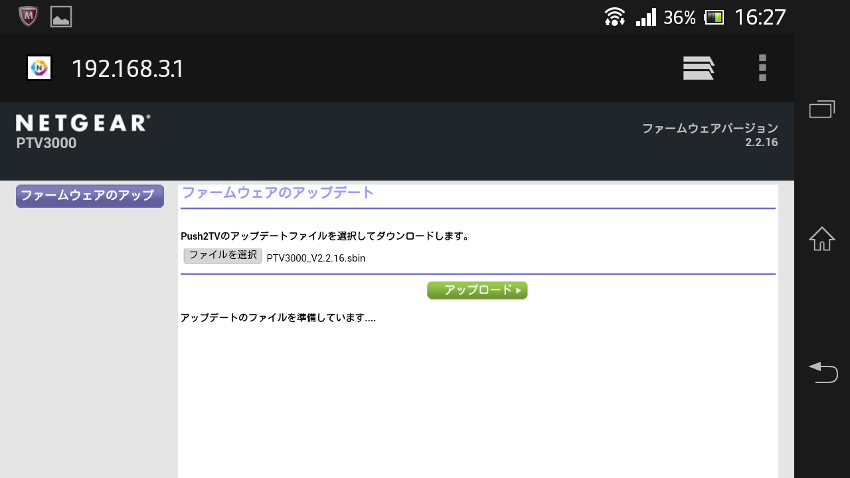Tap the McAfee shield notification icon
The width and height of the screenshot is (850, 478).
click(28, 16)
